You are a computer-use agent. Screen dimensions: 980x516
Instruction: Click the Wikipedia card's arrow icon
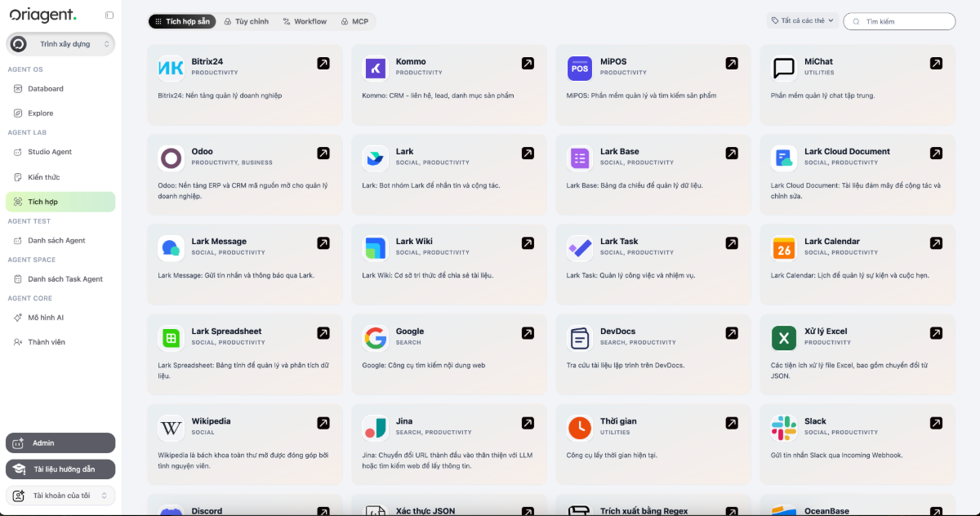click(x=323, y=423)
